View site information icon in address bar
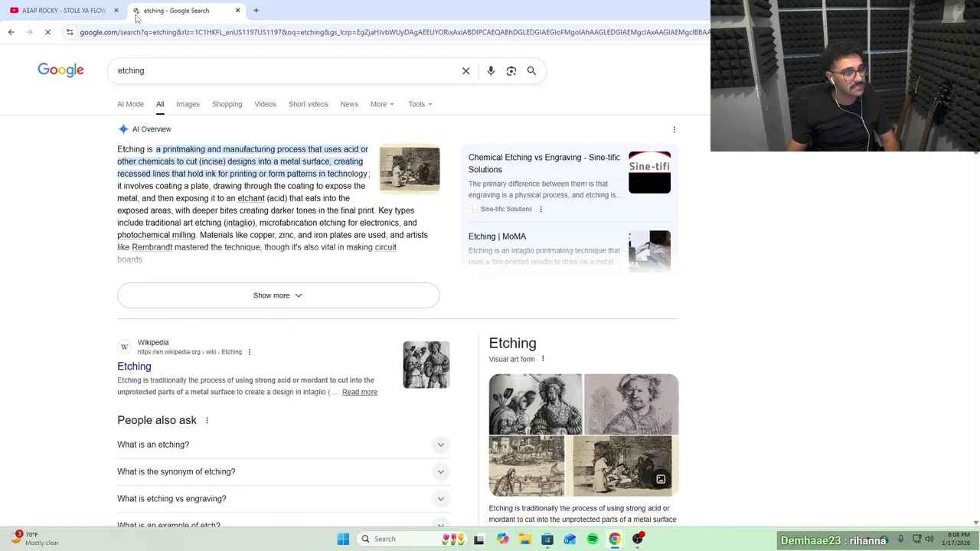The height and width of the screenshot is (551, 980). (x=70, y=32)
